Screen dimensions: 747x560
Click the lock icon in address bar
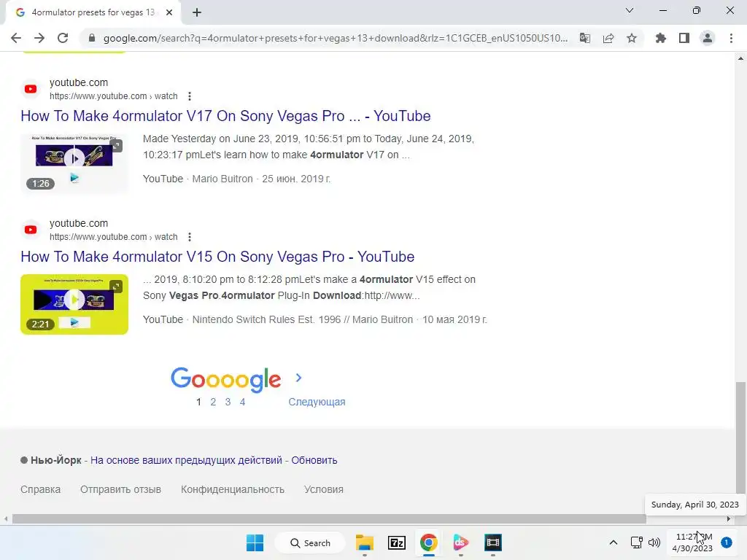pyautogui.click(x=92, y=38)
